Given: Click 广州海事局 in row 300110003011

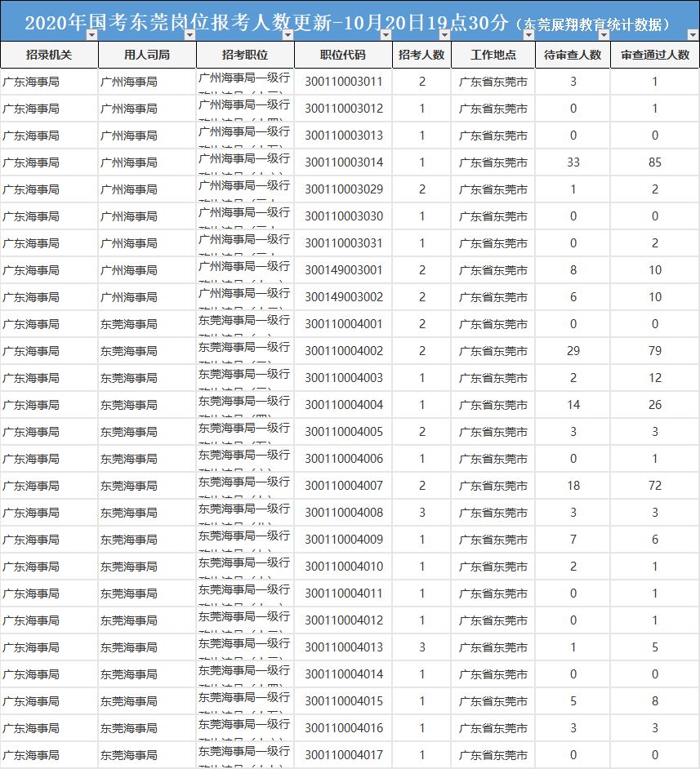Looking at the screenshot, I should click(147, 82).
